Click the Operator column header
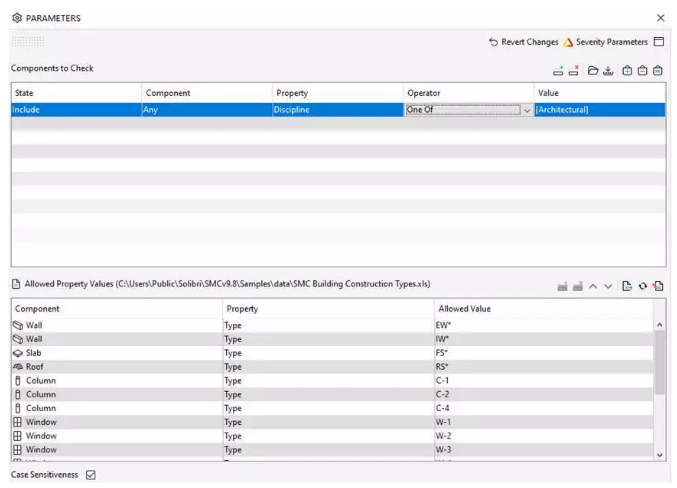 (x=469, y=93)
